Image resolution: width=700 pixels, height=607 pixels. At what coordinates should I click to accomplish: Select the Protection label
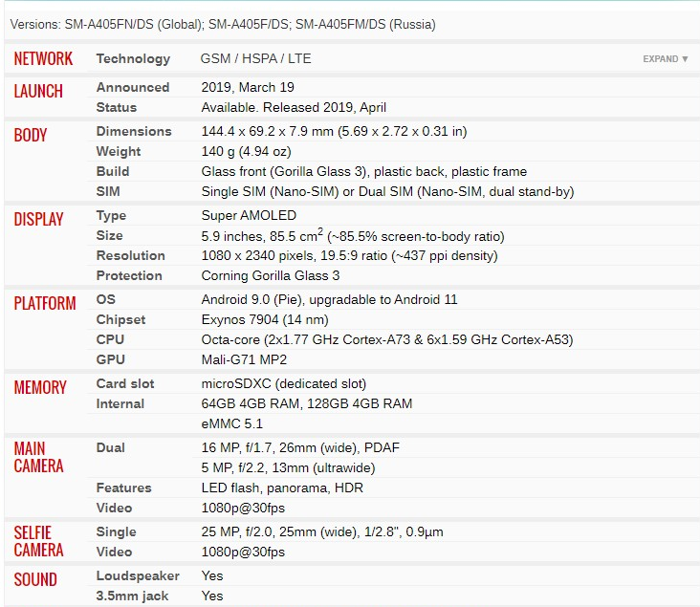click(x=129, y=275)
